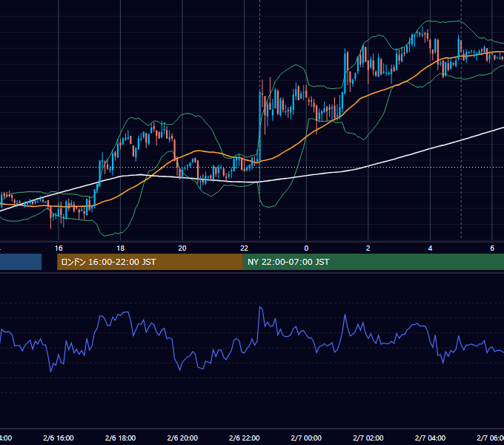Click the '2/6 18:00' date label
The width and height of the screenshot is (504, 445).
click(x=121, y=438)
